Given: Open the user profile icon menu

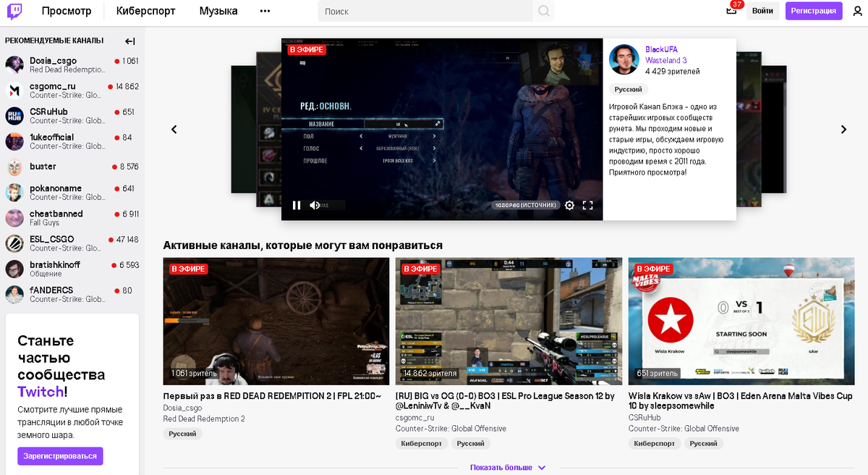Looking at the screenshot, I should tap(857, 11).
